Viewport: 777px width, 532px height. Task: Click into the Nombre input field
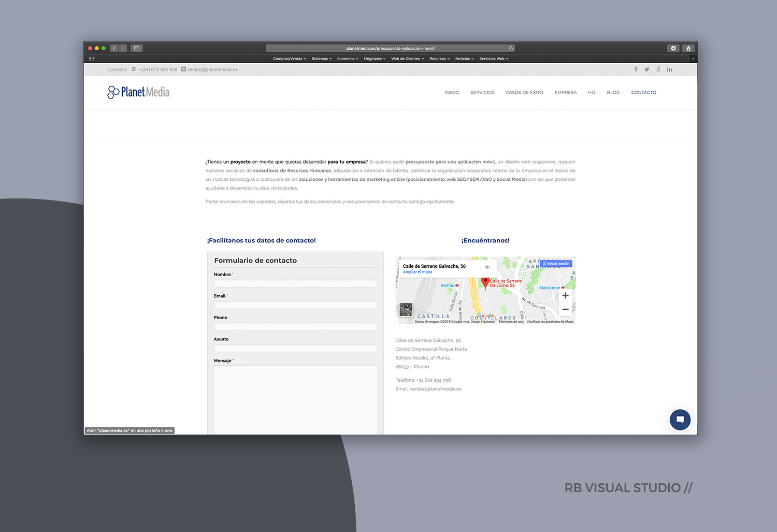[295, 284]
